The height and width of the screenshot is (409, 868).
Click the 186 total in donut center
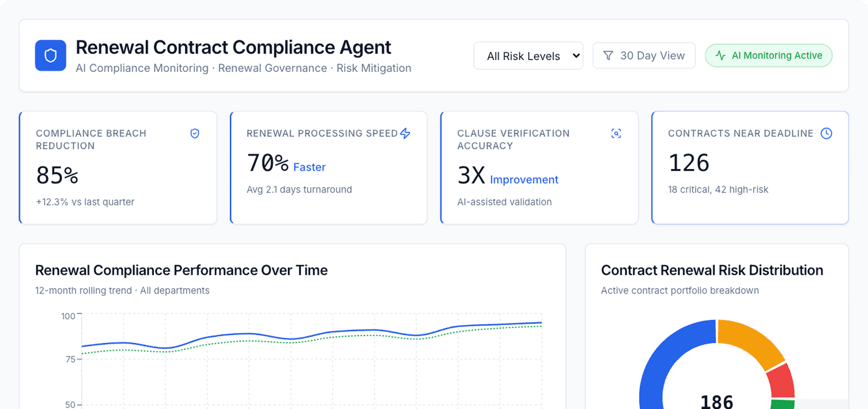coord(717,402)
